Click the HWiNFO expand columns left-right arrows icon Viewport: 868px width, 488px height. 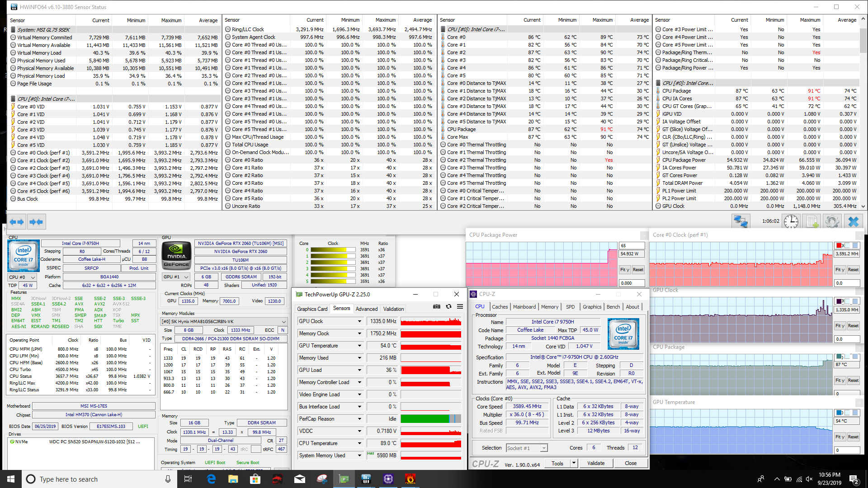[17, 222]
